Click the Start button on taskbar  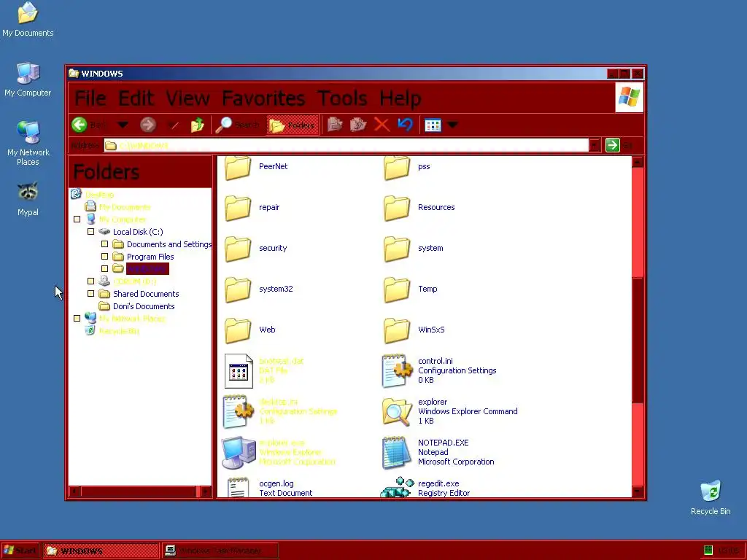[x=20, y=551]
